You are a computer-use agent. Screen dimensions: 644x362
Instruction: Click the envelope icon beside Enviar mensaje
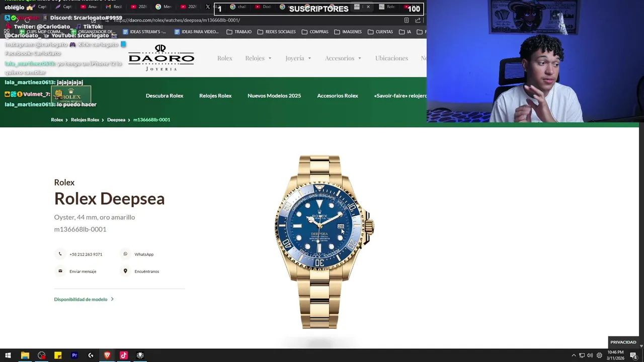pyautogui.click(x=60, y=271)
